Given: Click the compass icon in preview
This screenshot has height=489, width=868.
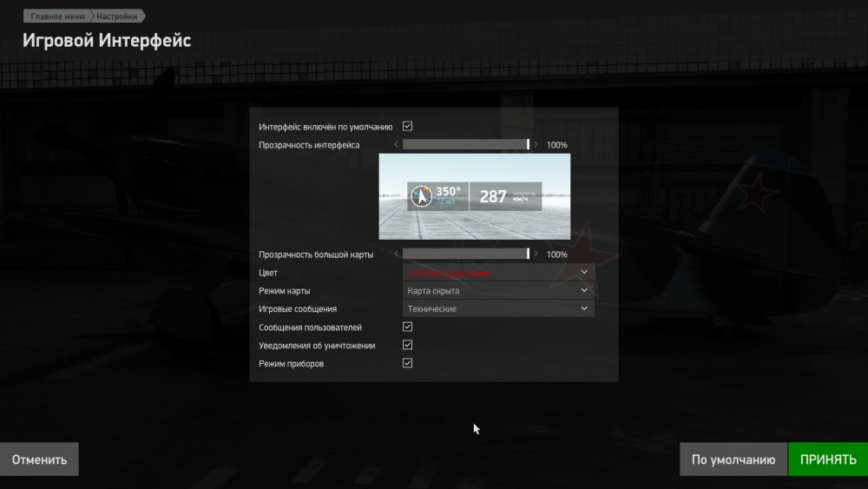Looking at the screenshot, I should pos(421,196).
